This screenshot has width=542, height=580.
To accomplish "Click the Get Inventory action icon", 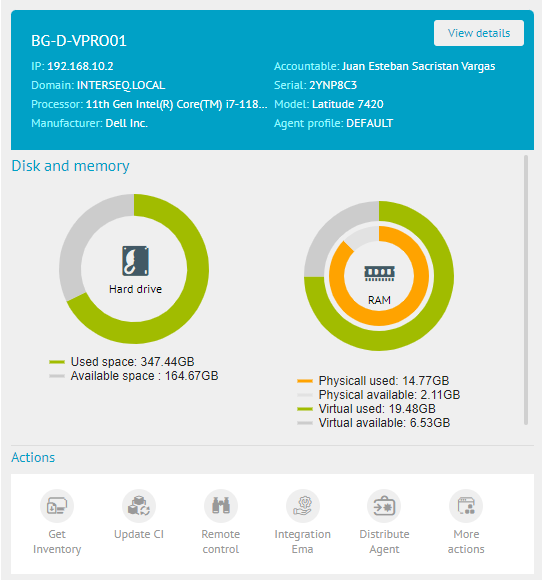I will coord(57,506).
